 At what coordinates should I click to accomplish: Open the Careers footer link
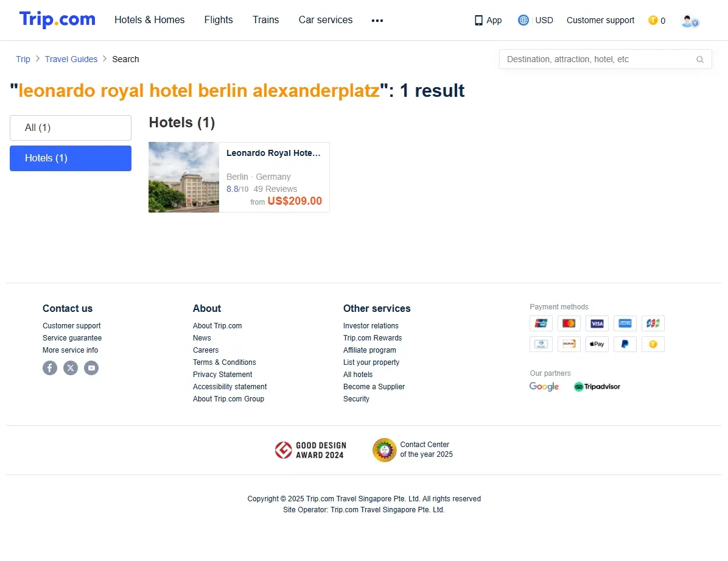206,350
